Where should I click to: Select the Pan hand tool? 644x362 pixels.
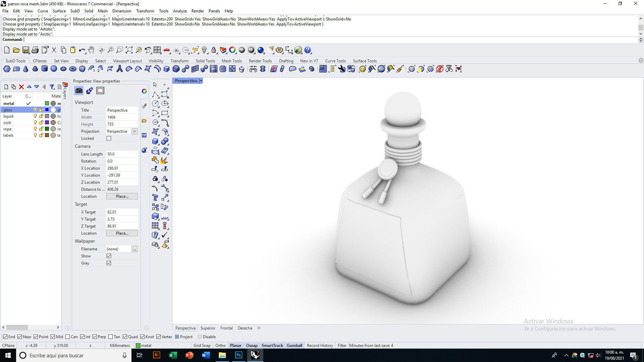click(91, 50)
